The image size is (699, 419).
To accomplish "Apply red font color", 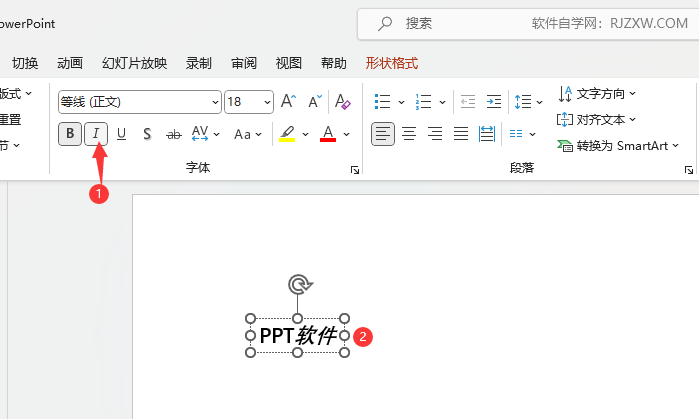I will point(328,134).
